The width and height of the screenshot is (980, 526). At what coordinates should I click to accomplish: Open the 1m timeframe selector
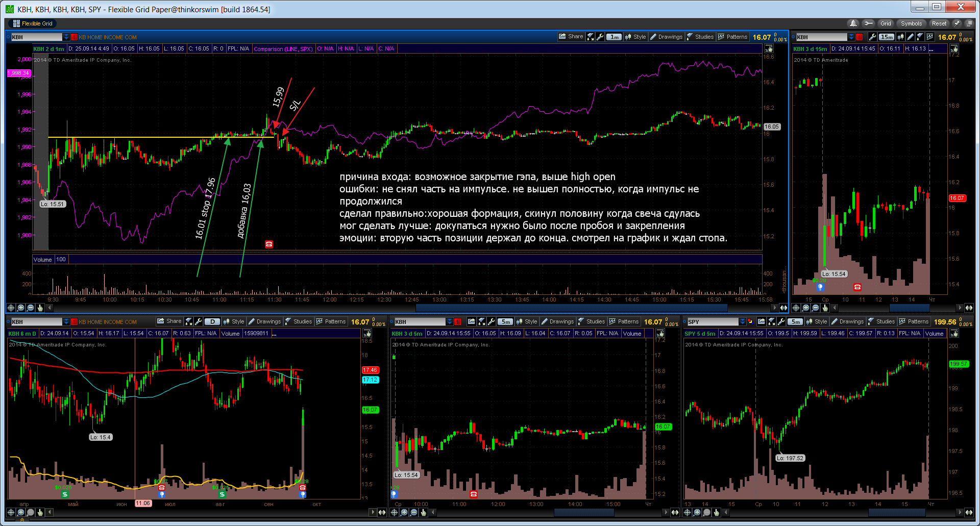point(614,37)
